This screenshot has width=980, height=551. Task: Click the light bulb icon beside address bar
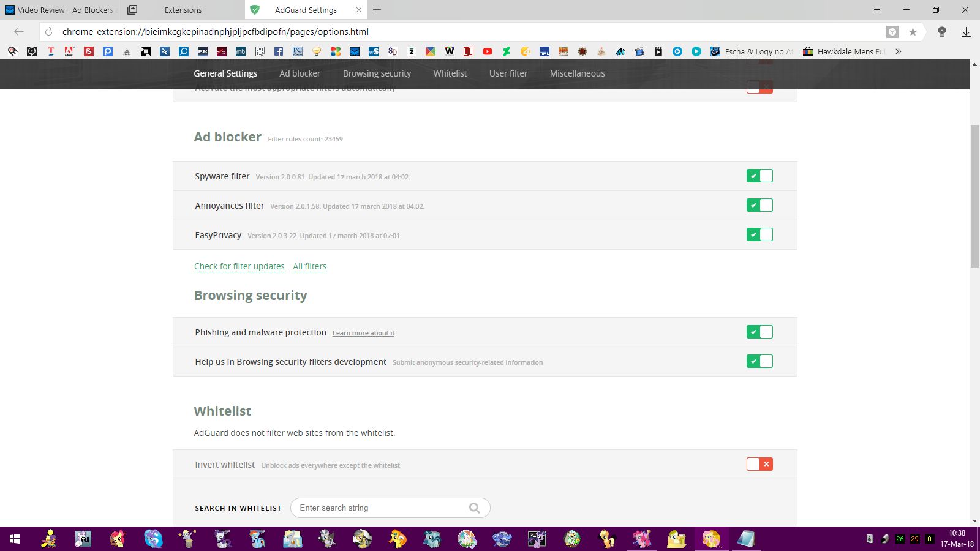click(942, 32)
